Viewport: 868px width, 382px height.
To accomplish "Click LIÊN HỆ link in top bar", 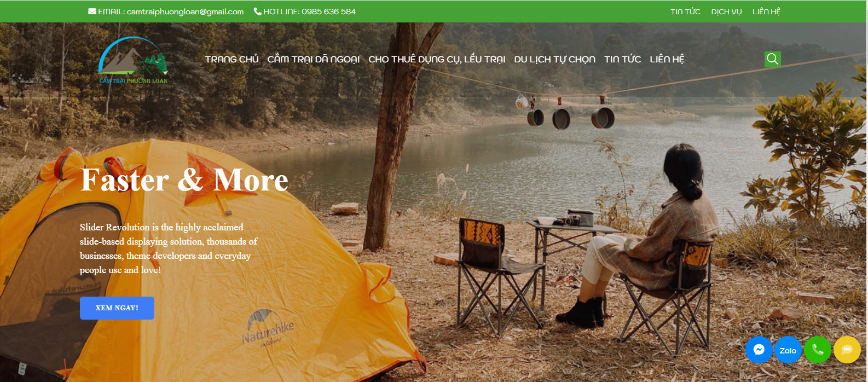I will pos(766,11).
